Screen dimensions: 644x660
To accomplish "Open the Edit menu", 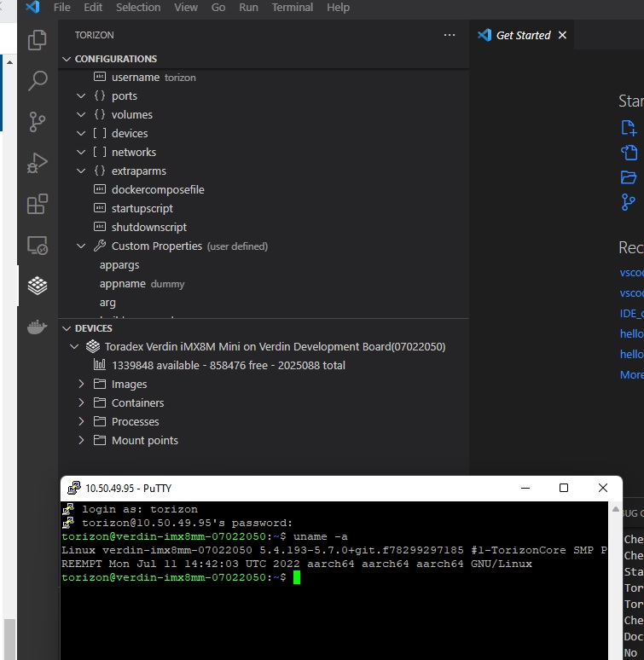I will [x=93, y=8].
